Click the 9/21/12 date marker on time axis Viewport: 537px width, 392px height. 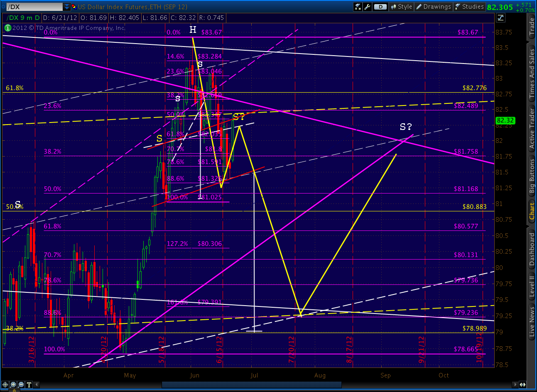(x=422, y=350)
